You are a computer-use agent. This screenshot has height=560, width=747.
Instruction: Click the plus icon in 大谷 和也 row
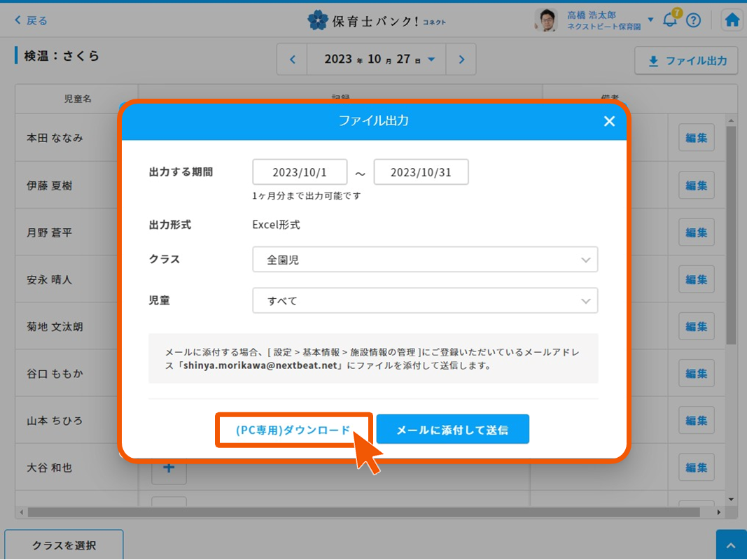tap(169, 468)
